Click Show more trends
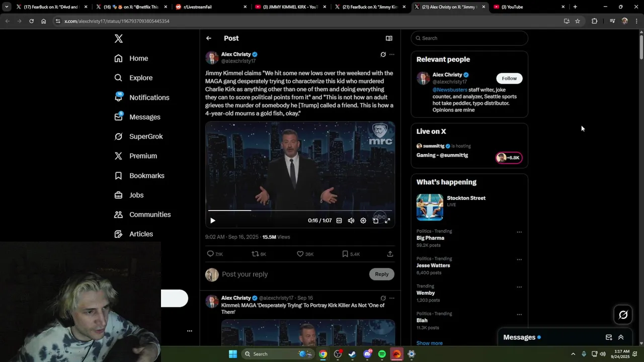Viewport: 644px width, 362px height. pos(430,343)
